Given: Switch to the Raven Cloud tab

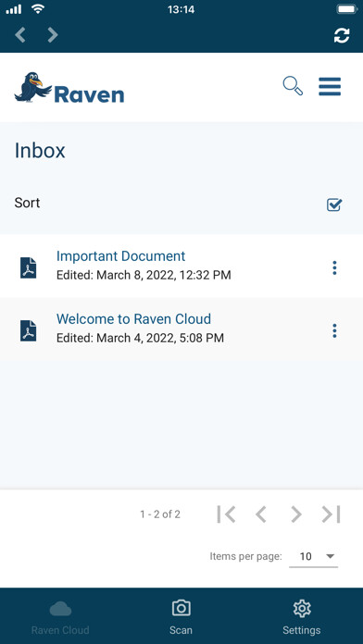Looking at the screenshot, I should [x=60, y=617].
